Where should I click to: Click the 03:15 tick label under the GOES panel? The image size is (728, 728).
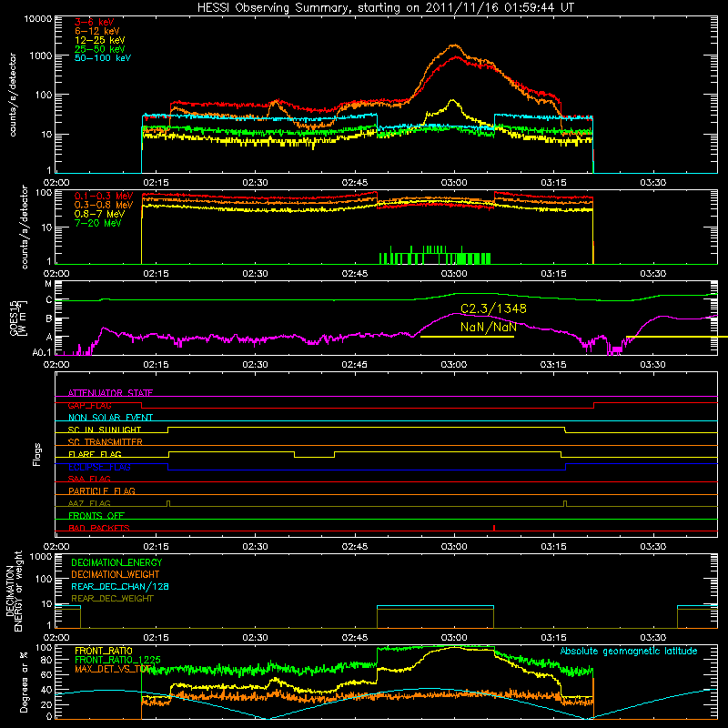coord(553,365)
